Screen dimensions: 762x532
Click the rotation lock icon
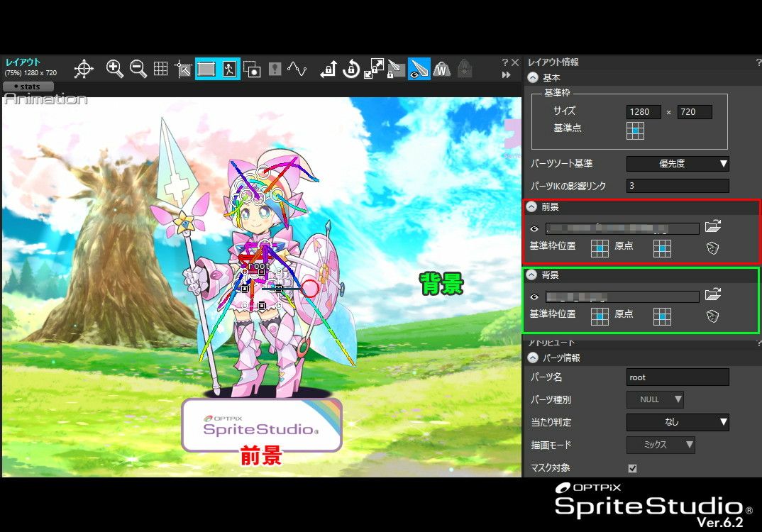pos(350,69)
